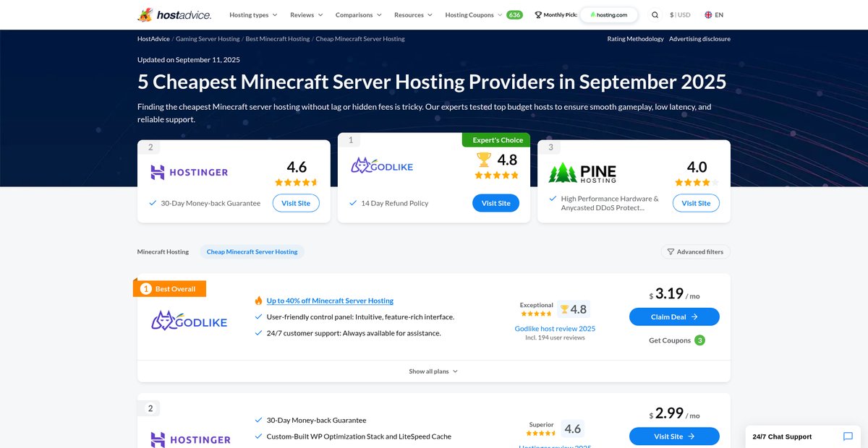Select the Minecraft Hosting filter tab
Screen dimensions: 868x448
click(x=163, y=251)
